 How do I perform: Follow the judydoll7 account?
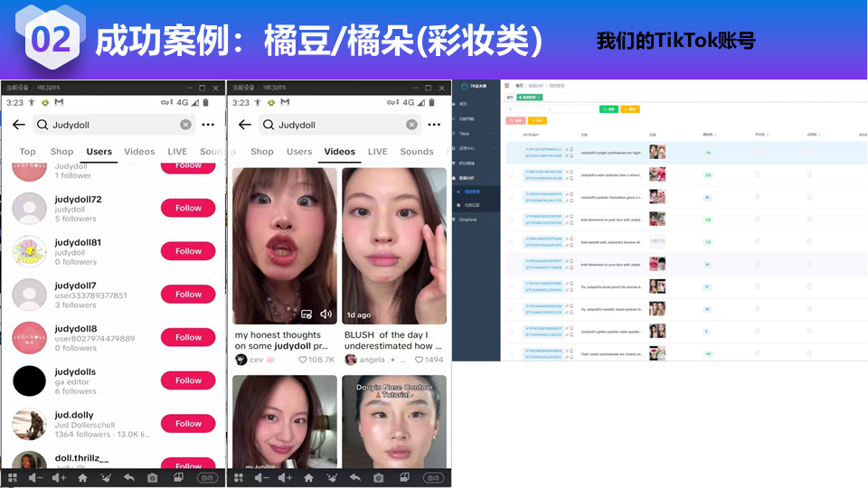(x=188, y=295)
